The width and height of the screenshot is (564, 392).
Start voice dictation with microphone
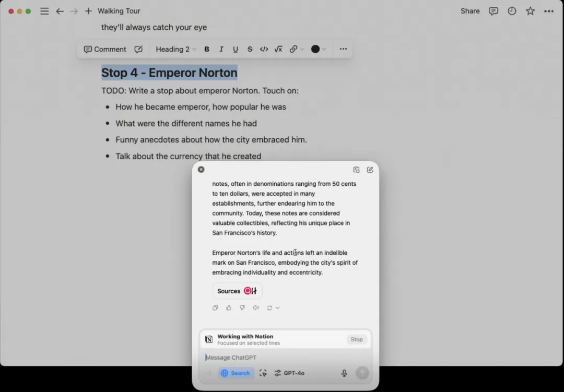click(x=344, y=373)
